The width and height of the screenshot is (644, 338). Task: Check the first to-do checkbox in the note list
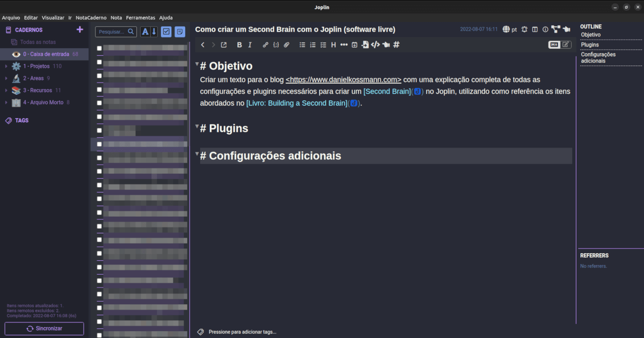click(99, 48)
